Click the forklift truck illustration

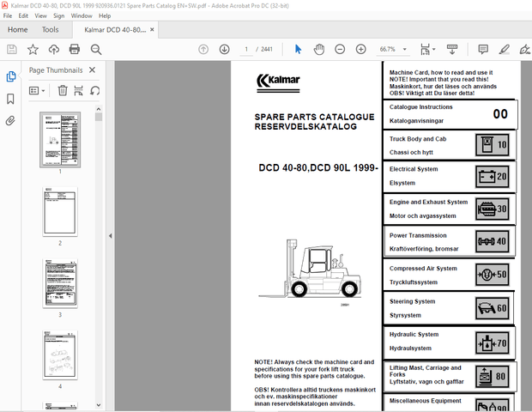(x=310, y=270)
